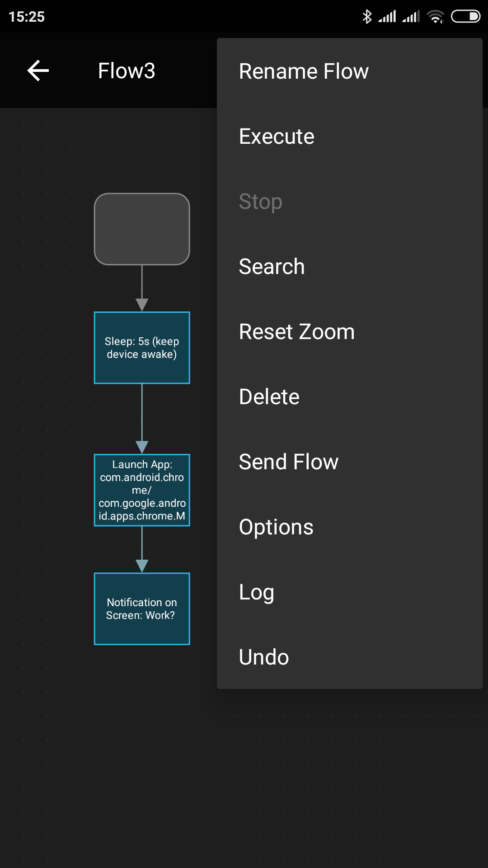Image resolution: width=488 pixels, height=868 pixels.
Task: Select the Launch App chrome block
Action: pos(142,490)
